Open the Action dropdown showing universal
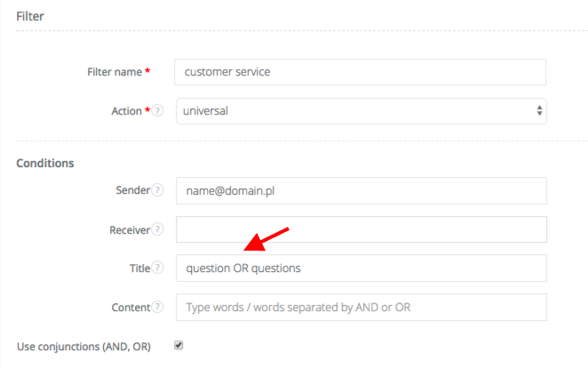Viewport: 588px width, 368px height. 361,111
